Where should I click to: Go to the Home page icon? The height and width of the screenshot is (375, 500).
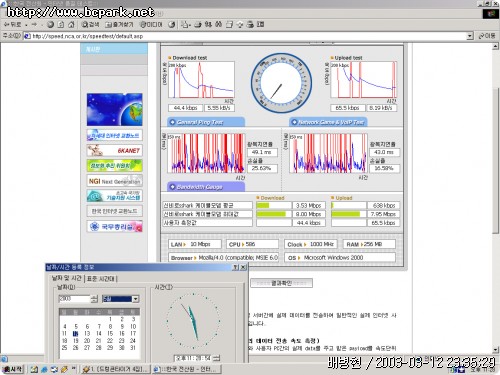(x=71, y=25)
